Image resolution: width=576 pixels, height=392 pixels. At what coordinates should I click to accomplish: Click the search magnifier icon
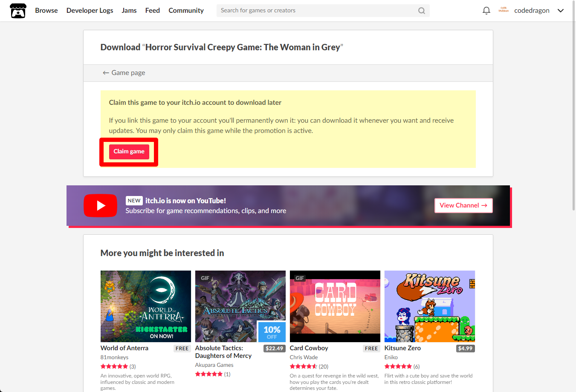pyautogui.click(x=422, y=11)
